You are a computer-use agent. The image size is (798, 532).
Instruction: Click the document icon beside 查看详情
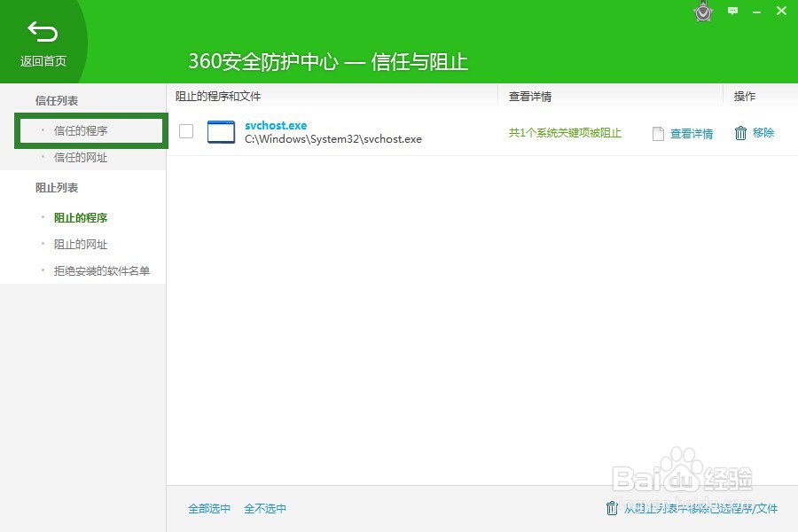[x=658, y=133]
